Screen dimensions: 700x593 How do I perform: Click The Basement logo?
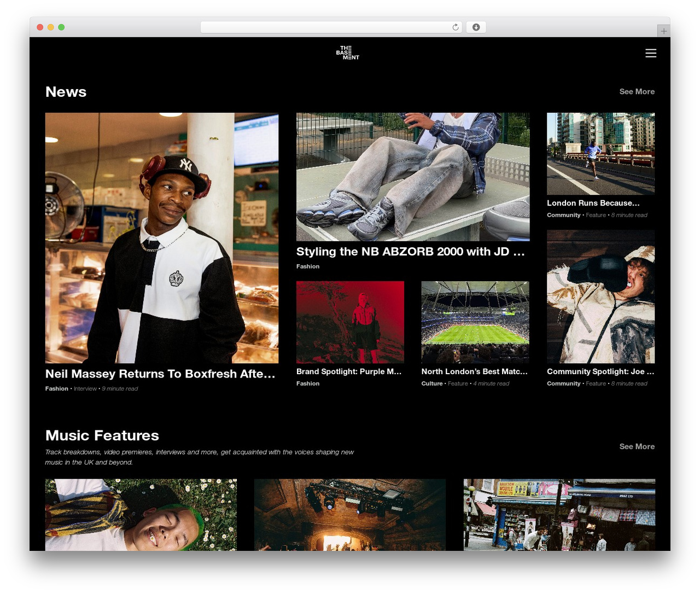pyautogui.click(x=347, y=53)
